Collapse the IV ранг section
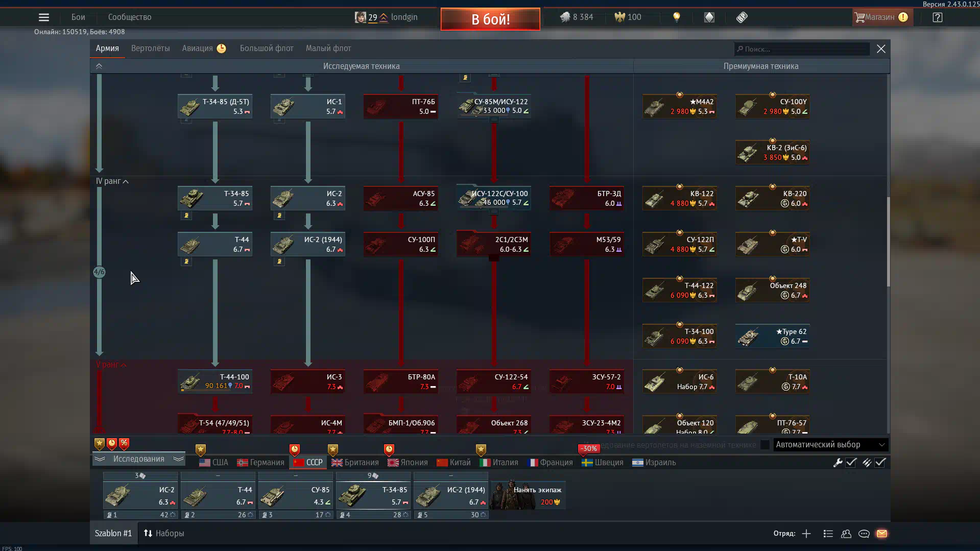The width and height of the screenshot is (980, 551). click(112, 181)
